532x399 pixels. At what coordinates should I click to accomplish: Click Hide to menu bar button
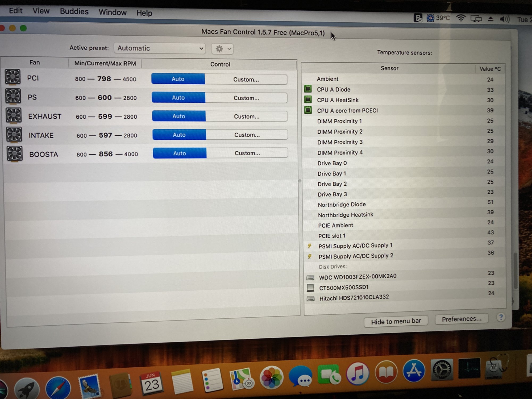[396, 321]
